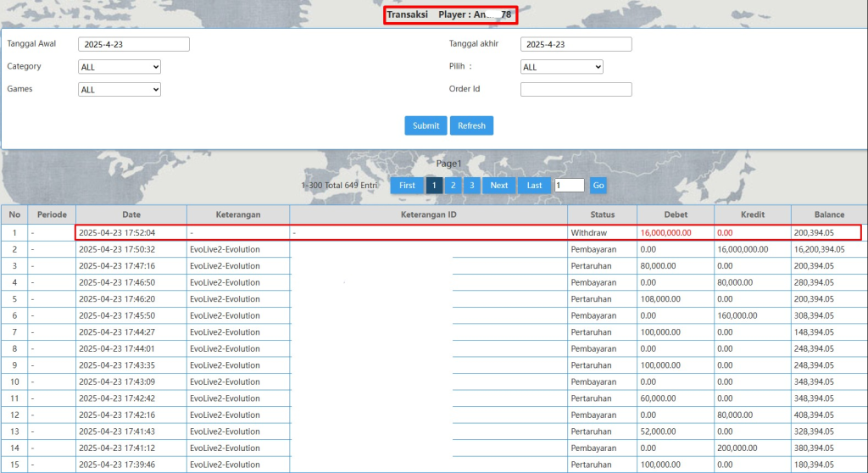Click kredit value 200,000.00
Image resolution: width=868 pixels, height=473 pixels.
point(737,448)
